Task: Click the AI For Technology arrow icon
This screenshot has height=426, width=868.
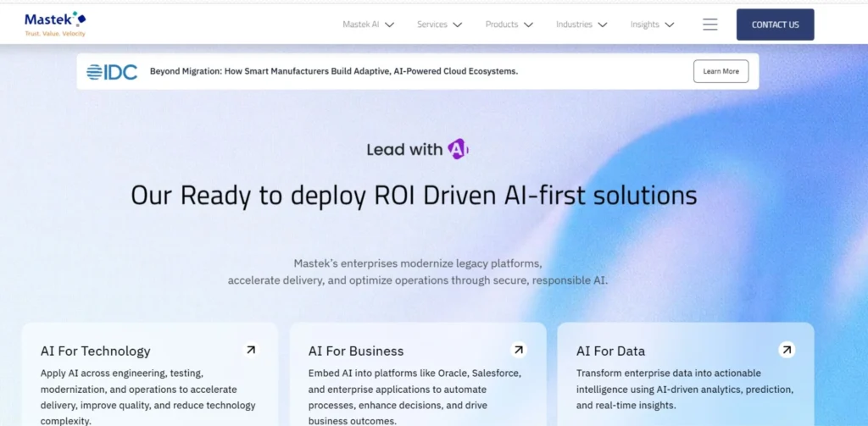Action: click(251, 350)
